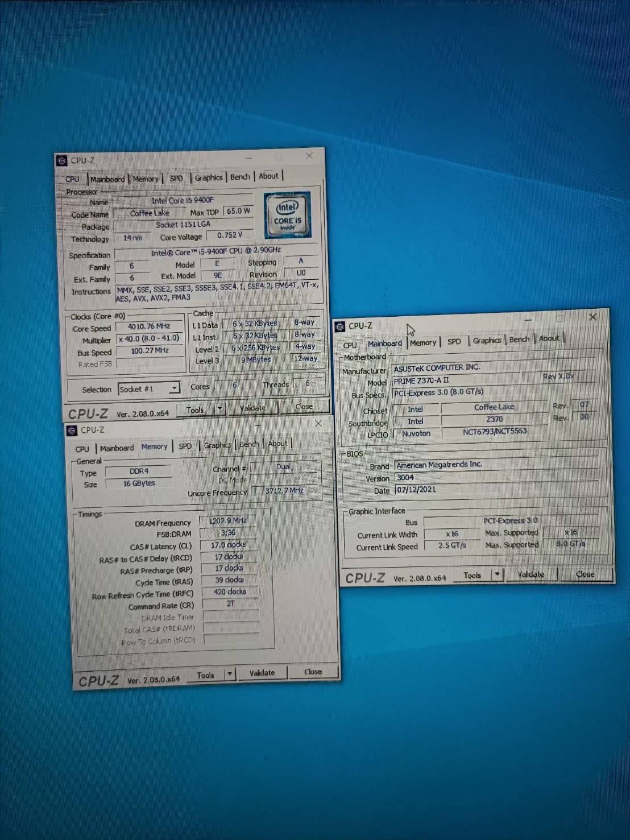Show the About tab in the CPU window

click(268, 176)
